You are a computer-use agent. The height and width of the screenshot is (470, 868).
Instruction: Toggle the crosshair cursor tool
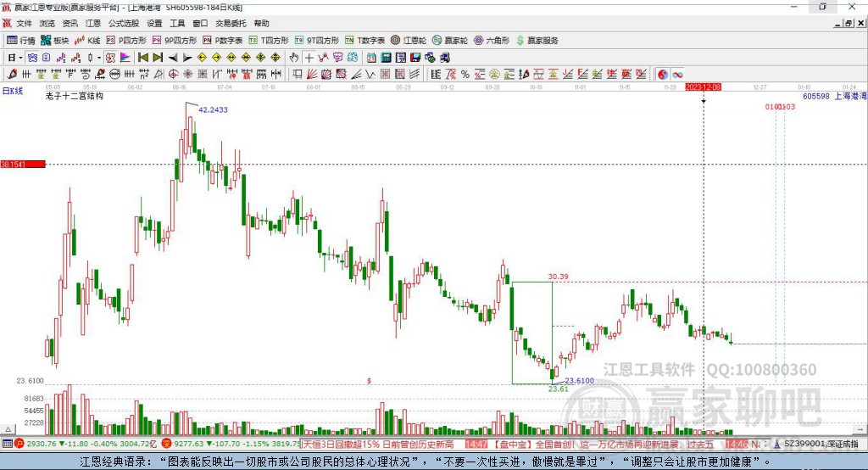click(x=309, y=58)
